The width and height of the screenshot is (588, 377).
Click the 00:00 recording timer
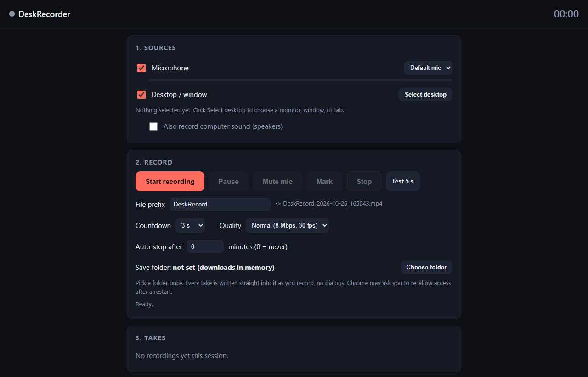[x=566, y=14]
